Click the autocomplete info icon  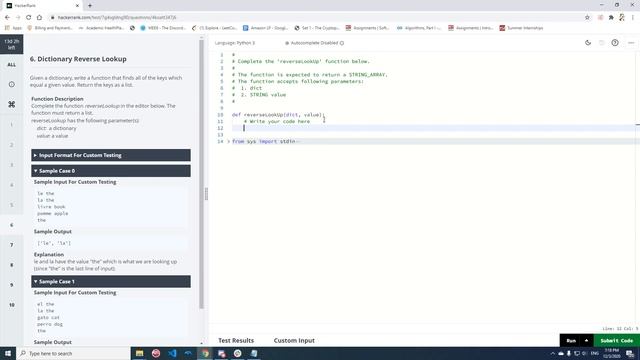342,43
